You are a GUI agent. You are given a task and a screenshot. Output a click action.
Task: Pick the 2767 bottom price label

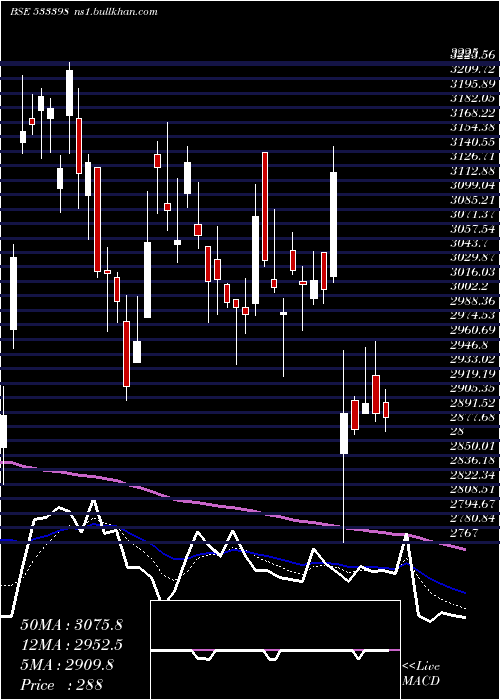[466, 533]
